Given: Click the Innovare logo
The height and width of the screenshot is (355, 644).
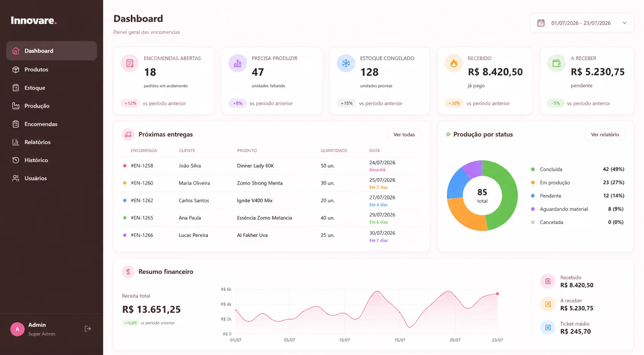Looking at the screenshot, I should click(x=34, y=21).
